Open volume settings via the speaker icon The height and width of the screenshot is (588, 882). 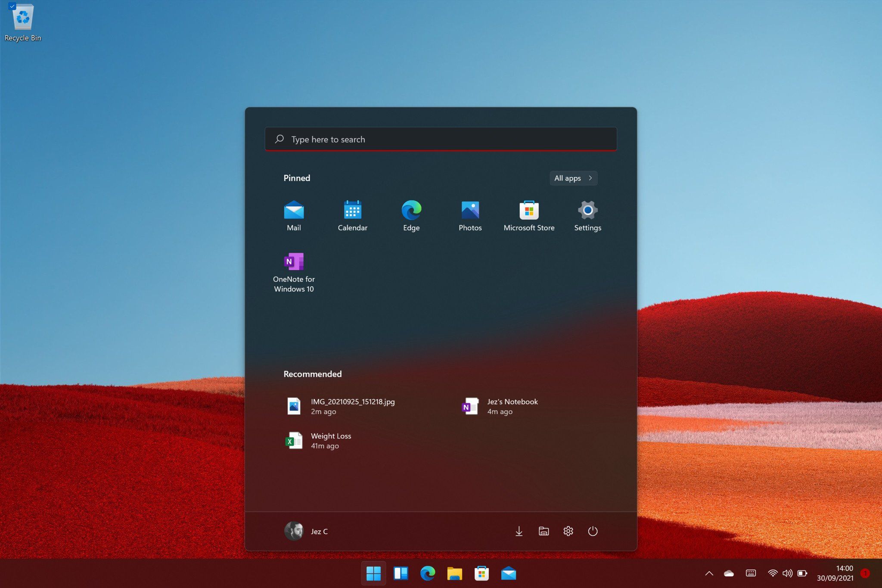click(x=788, y=573)
